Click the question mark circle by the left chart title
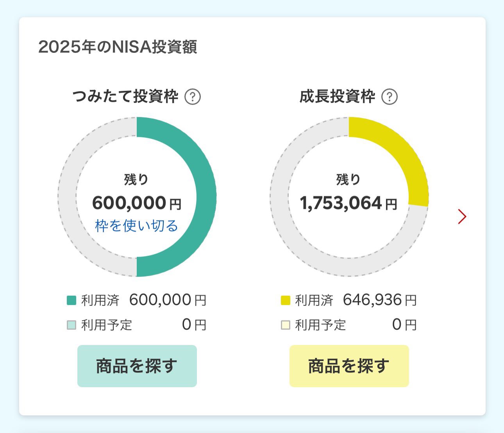Viewport: 504px width, 433px height. pos(194,97)
